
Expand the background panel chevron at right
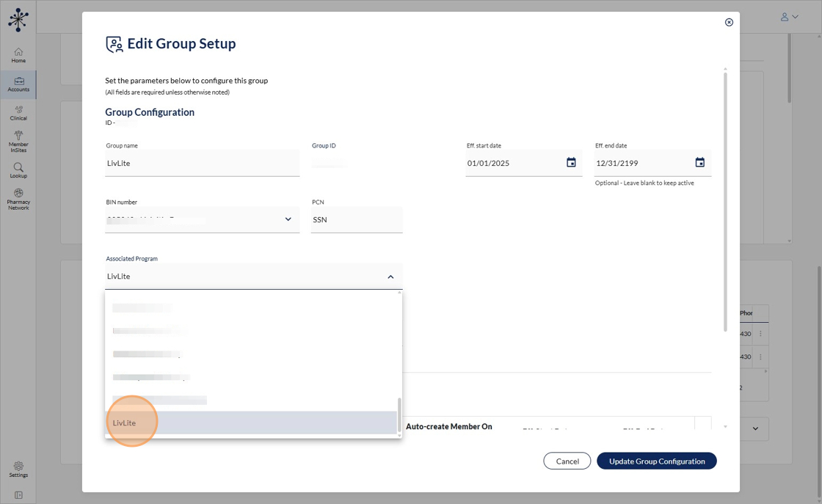coord(755,428)
